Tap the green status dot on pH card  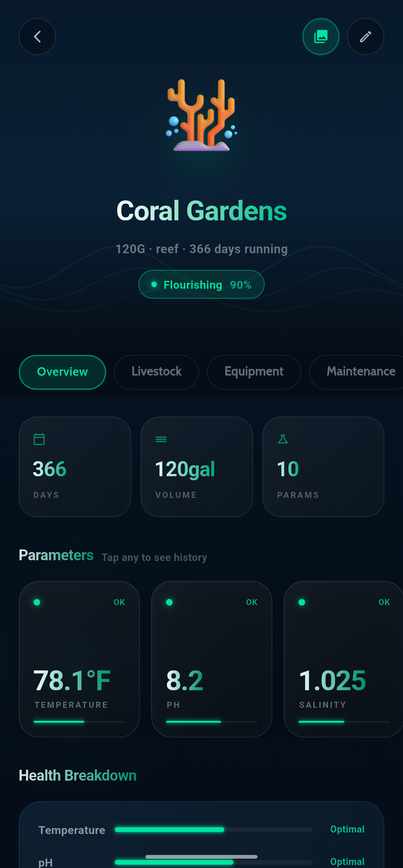coord(169,602)
